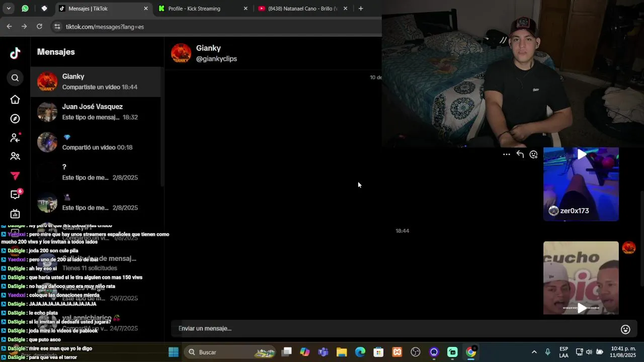This screenshot has height=362, width=644.
Task: Open the diamond emoji conversation
Action: pos(96,142)
